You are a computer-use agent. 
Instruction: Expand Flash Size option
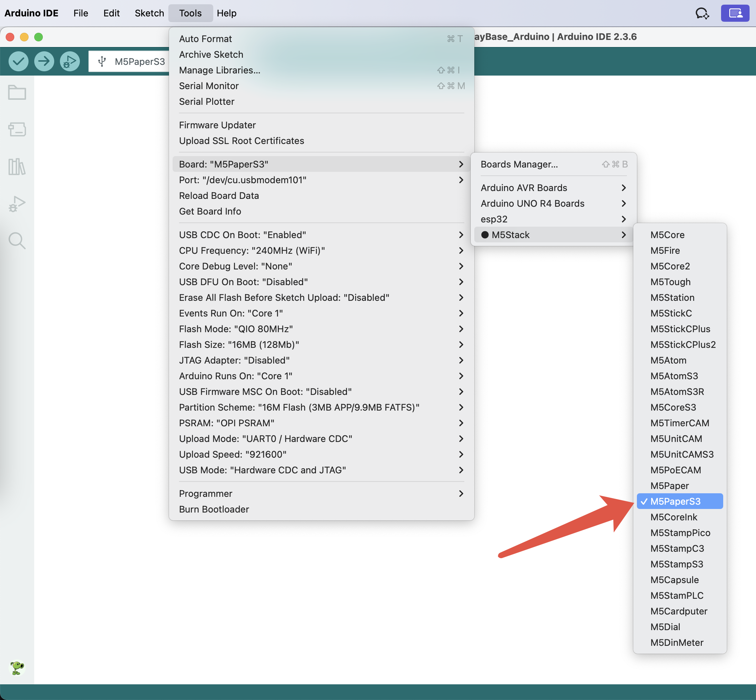point(321,345)
